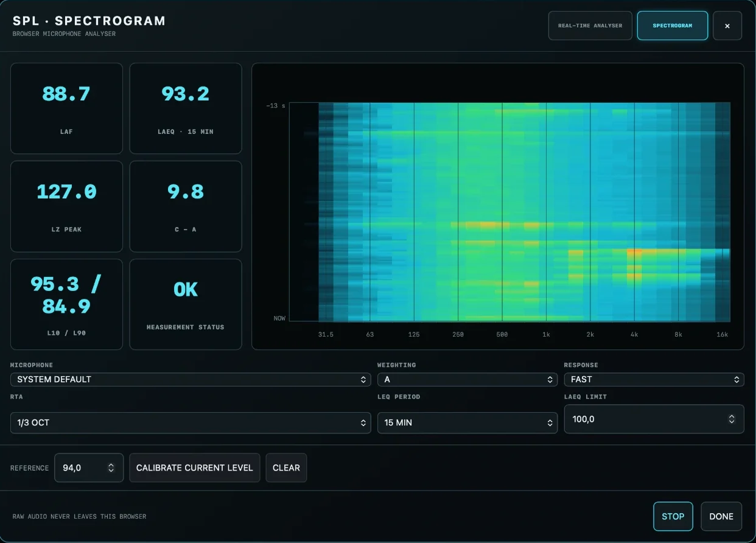Stop the measurement with the Stop button
This screenshot has height=543, width=756.
tap(673, 516)
